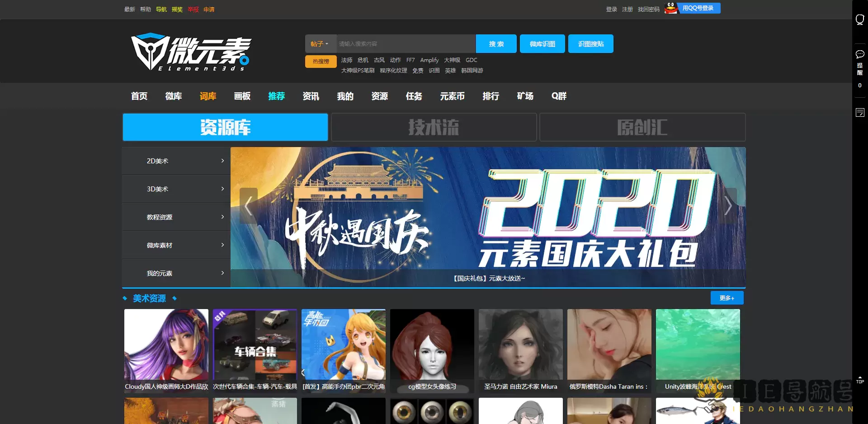The width and height of the screenshot is (868, 424).
Task: Open the 更多+ link for 美术资源
Action: 726,298
